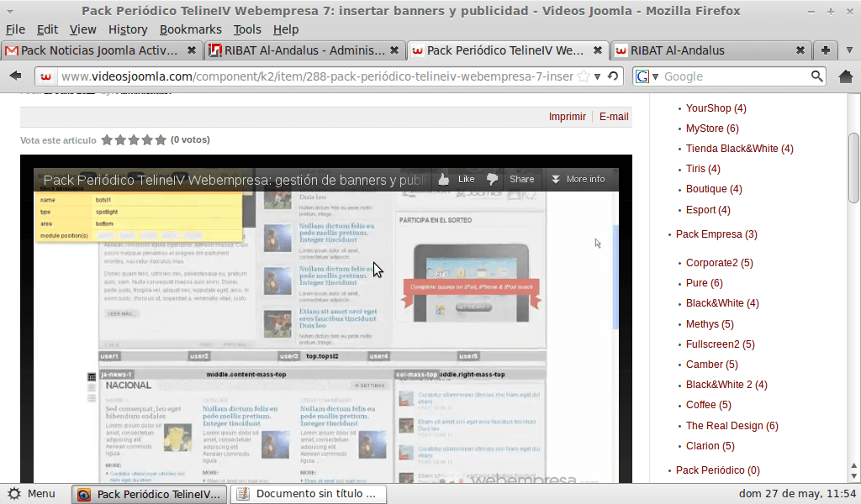Open the URL history dropdown arrow
This screenshot has width=861, height=504.
(x=598, y=76)
